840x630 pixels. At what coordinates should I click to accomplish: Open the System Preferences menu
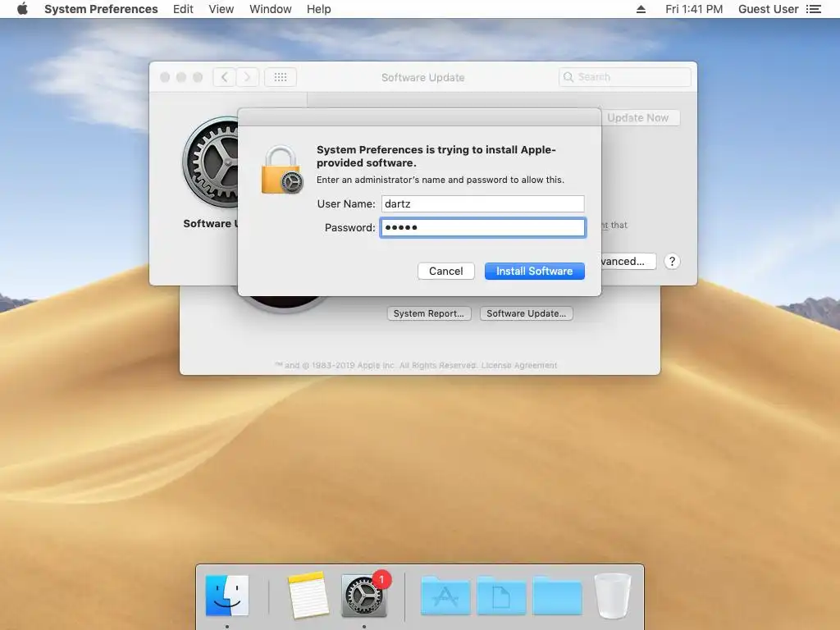[101, 9]
